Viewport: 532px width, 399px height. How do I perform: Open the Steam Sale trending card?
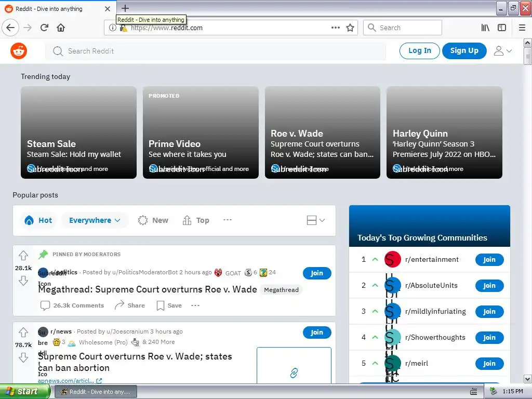(79, 132)
